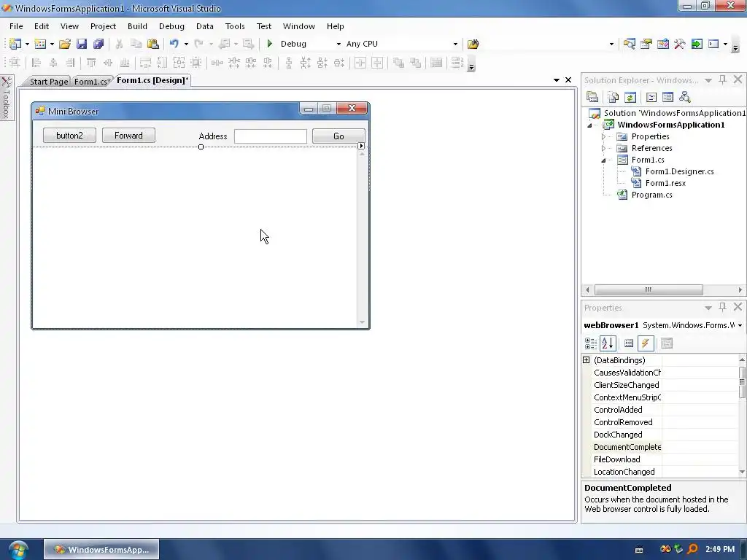Click View Class Diagram icon

pyautogui.click(x=684, y=97)
